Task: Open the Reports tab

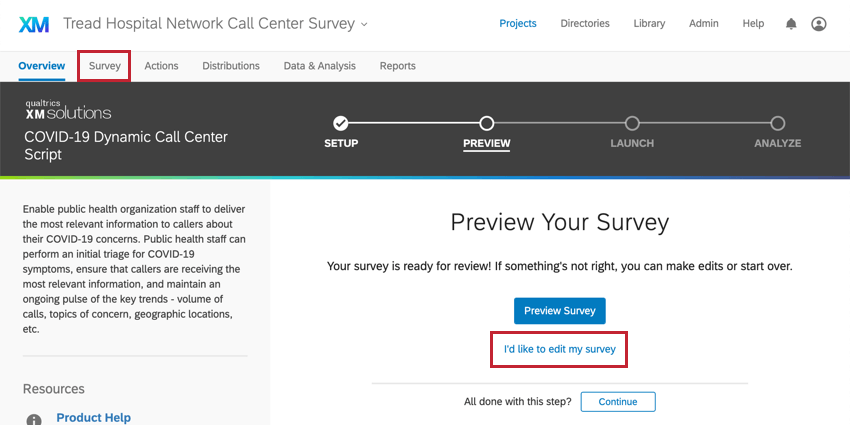Action: (x=397, y=66)
